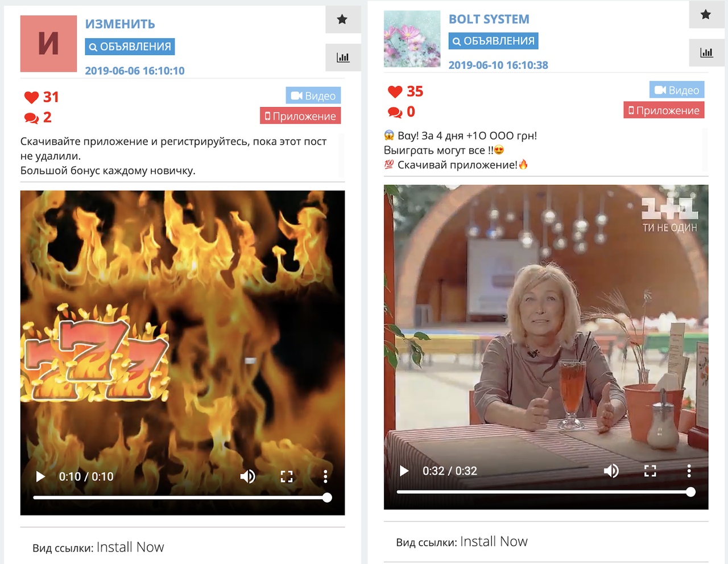
Task: Play the 777 fire video
Action: (x=40, y=476)
